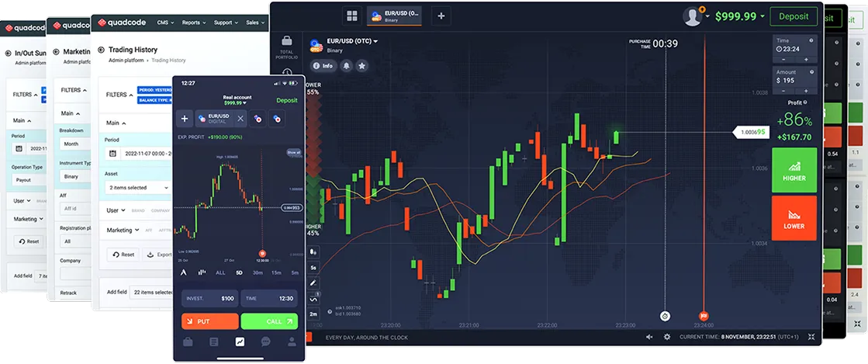The width and height of the screenshot is (868, 364).
Task: Open the Support menu in quadcode admin
Action: click(226, 23)
